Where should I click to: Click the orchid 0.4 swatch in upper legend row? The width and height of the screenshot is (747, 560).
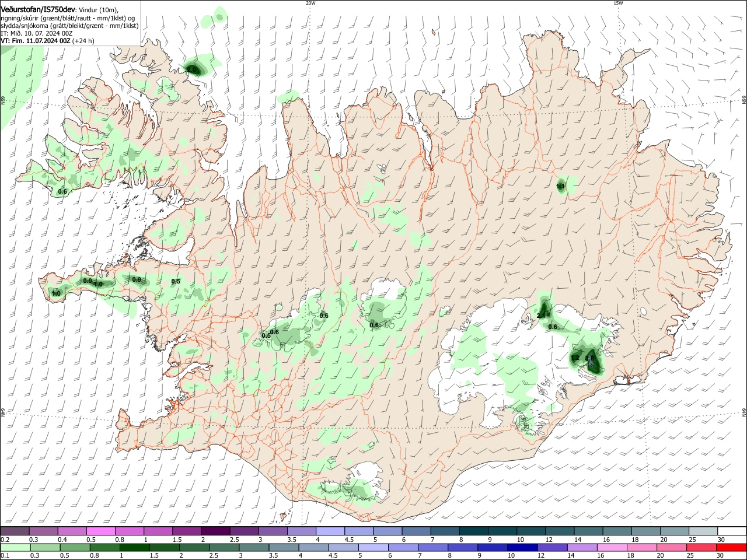click(72, 531)
